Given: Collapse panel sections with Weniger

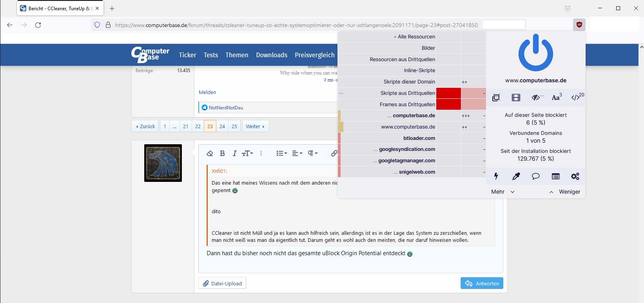Looking at the screenshot, I should (564, 192).
